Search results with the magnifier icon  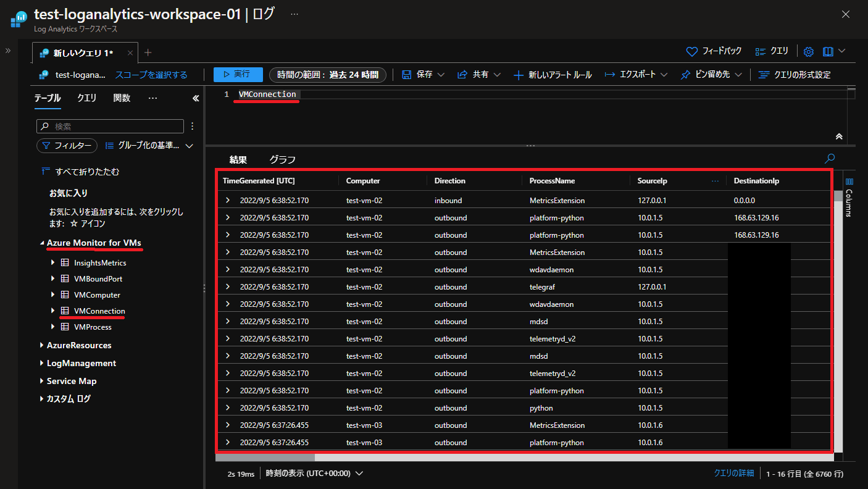pos(830,158)
